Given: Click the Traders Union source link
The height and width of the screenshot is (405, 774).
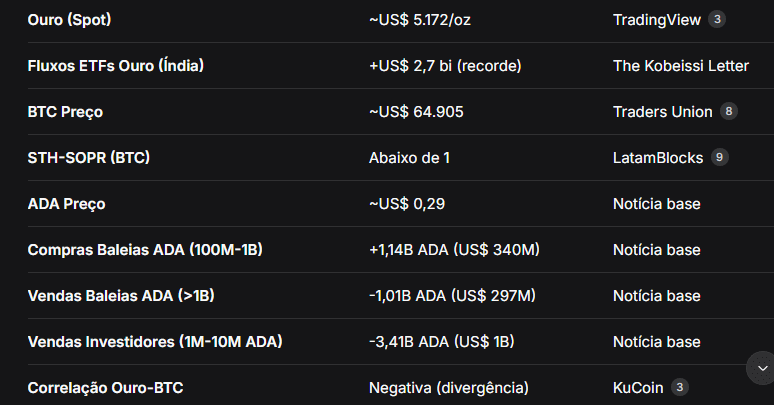Looking at the screenshot, I should (662, 112).
